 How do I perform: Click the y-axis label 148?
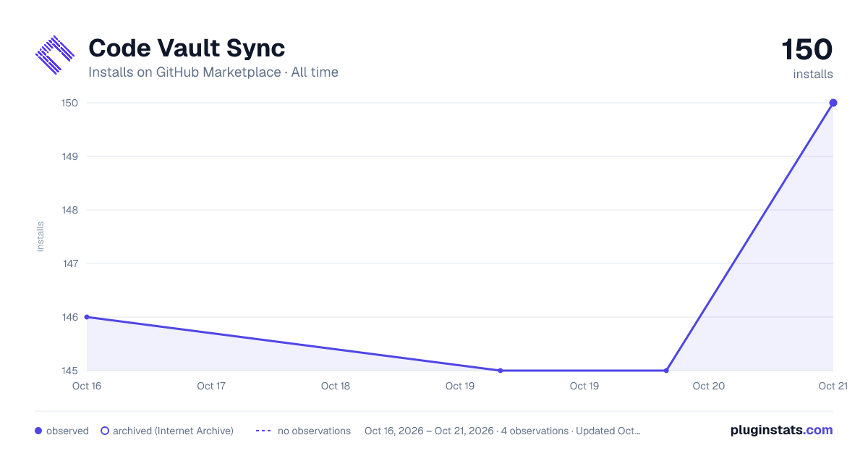(69, 210)
